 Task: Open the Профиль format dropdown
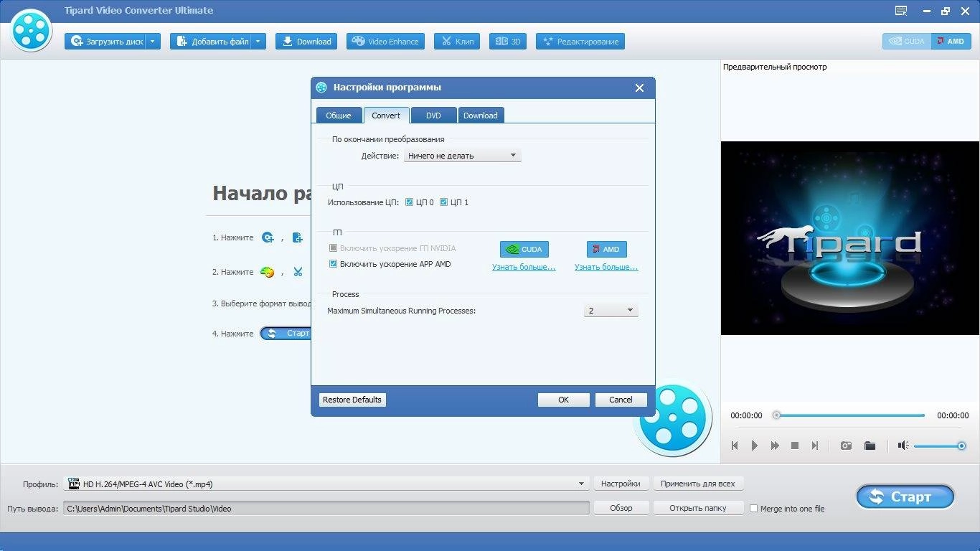pyautogui.click(x=327, y=484)
